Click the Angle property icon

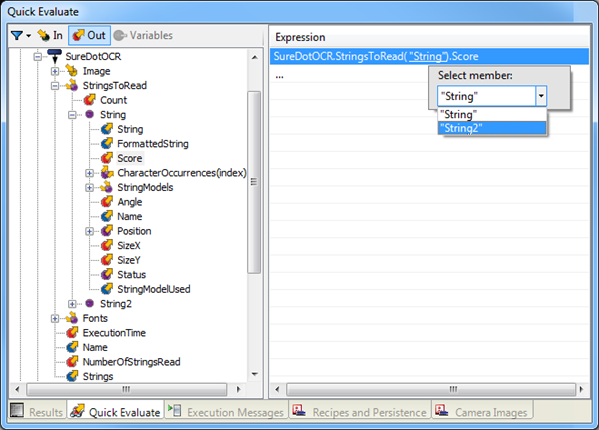[107, 202]
